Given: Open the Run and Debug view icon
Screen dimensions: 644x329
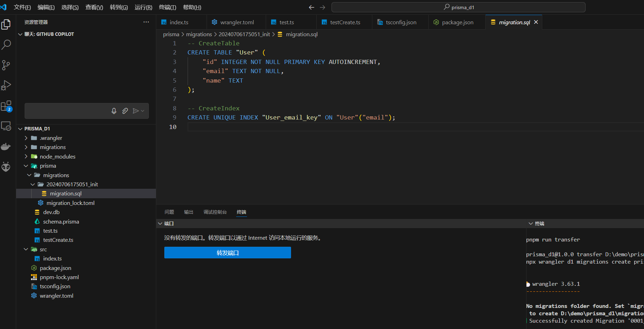Looking at the screenshot, I should pyautogui.click(x=6, y=85).
